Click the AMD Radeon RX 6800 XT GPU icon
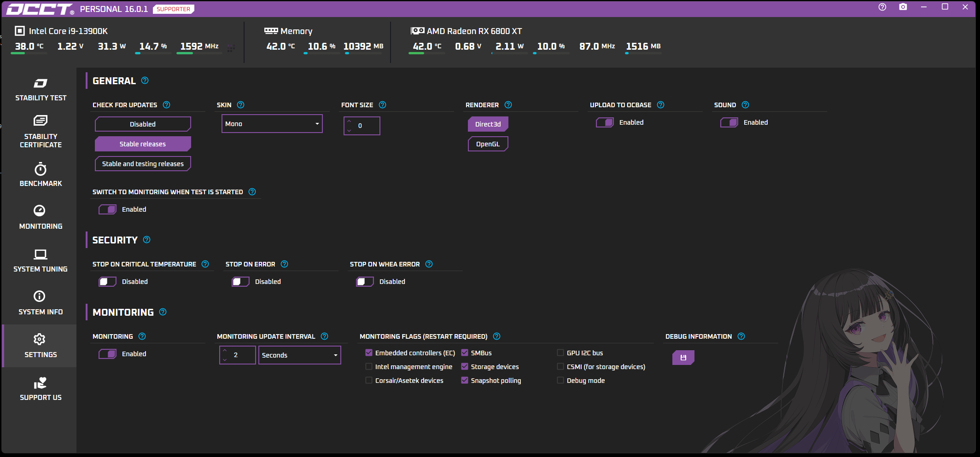Screen dimensions: 980x457 [417, 31]
